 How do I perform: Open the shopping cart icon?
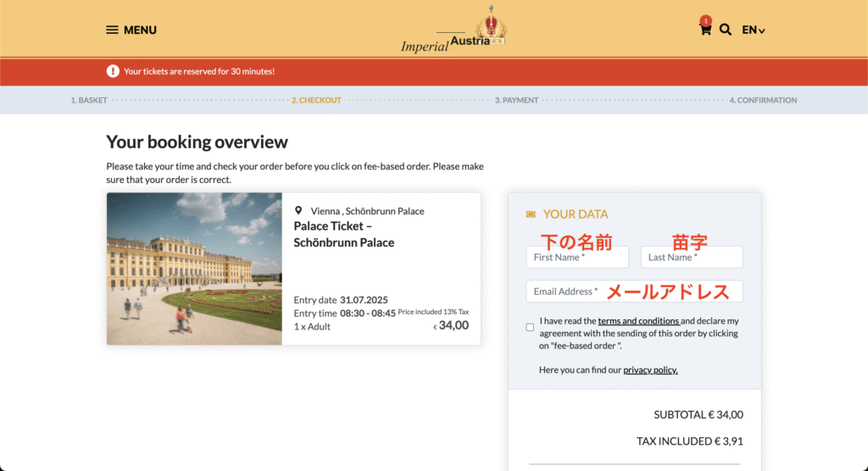point(704,28)
